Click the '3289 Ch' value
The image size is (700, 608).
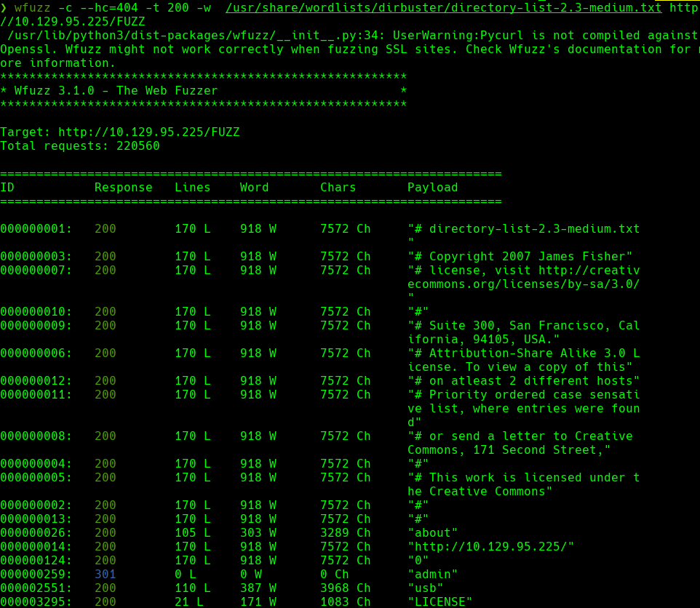[x=346, y=532]
